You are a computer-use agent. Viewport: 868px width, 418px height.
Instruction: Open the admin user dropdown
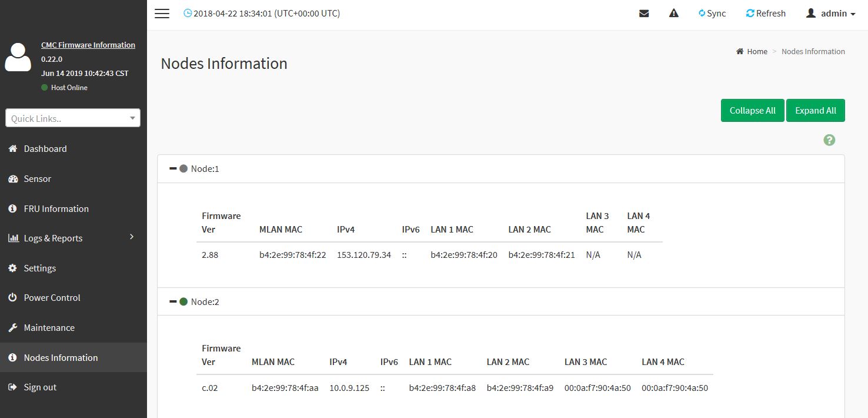pyautogui.click(x=830, y=14)
